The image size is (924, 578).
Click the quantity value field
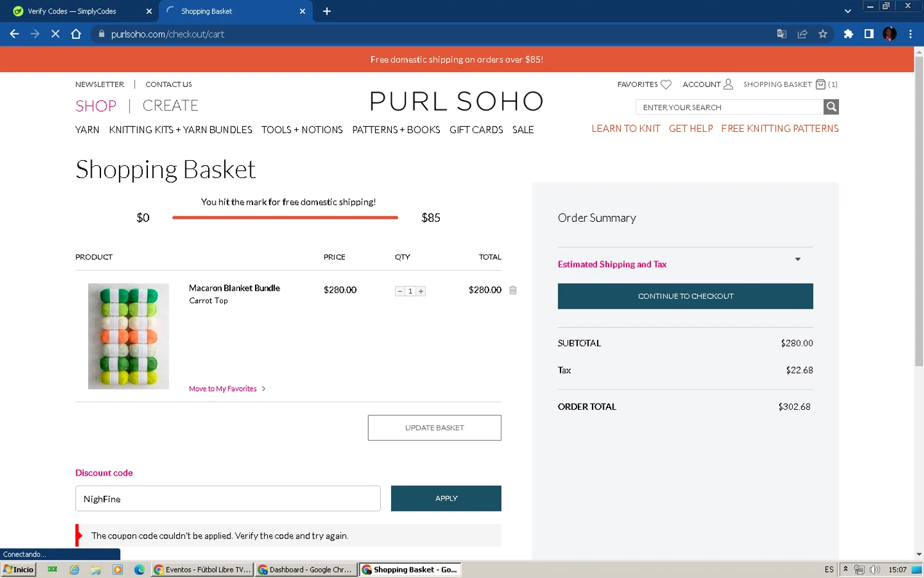coord(410,291)
